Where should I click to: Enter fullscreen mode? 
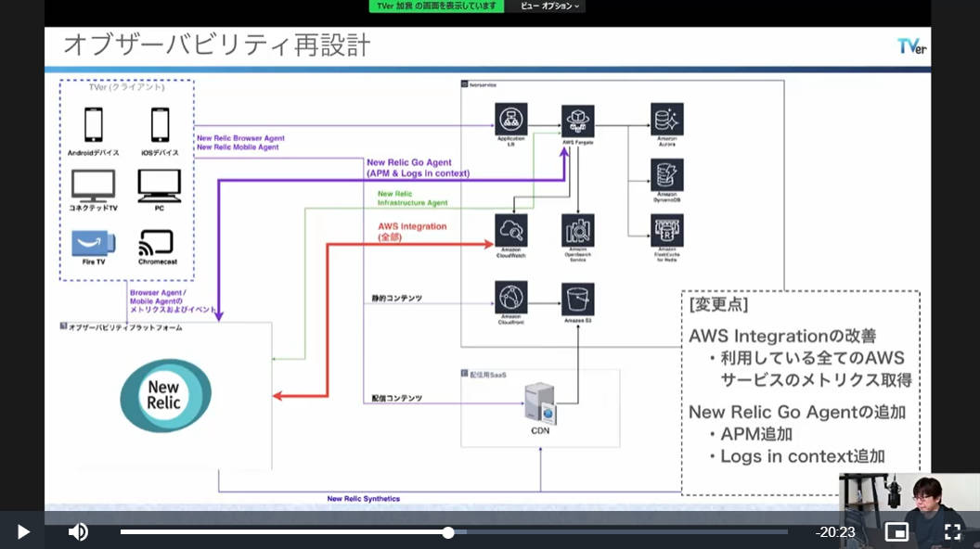[952, 531]
